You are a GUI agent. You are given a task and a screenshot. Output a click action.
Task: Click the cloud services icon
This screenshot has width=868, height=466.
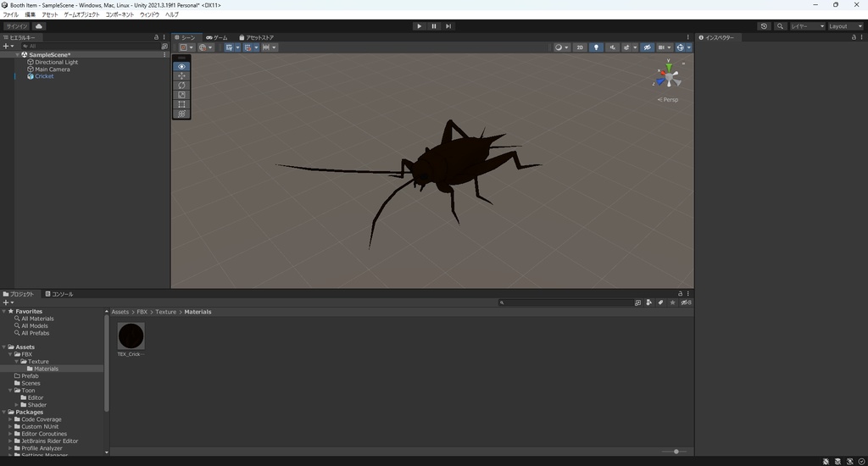(x=39, y=26)
